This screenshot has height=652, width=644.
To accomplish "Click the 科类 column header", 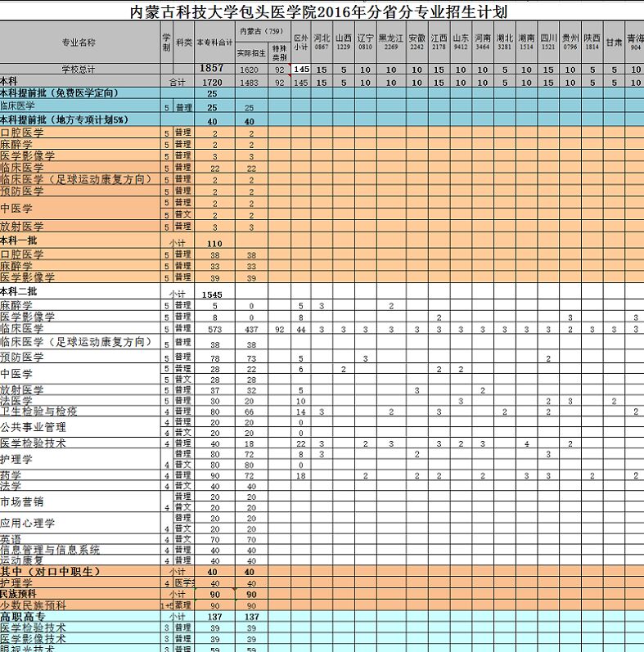I will pyautogui.click(x=183, y=42).
